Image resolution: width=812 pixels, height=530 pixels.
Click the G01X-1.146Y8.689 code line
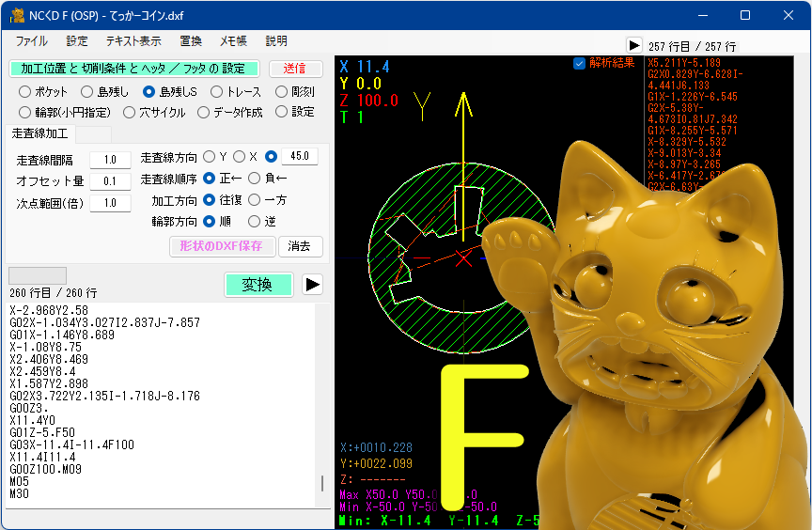[x=62, y=335]
